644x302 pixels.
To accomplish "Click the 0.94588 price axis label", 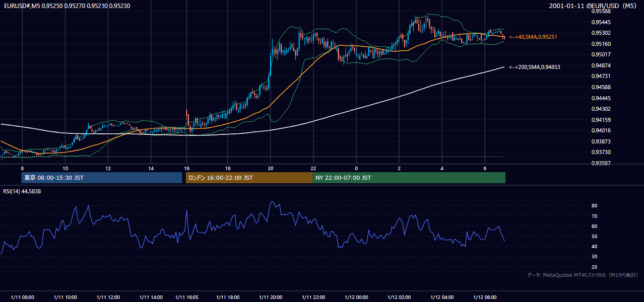I will (601, 87).
